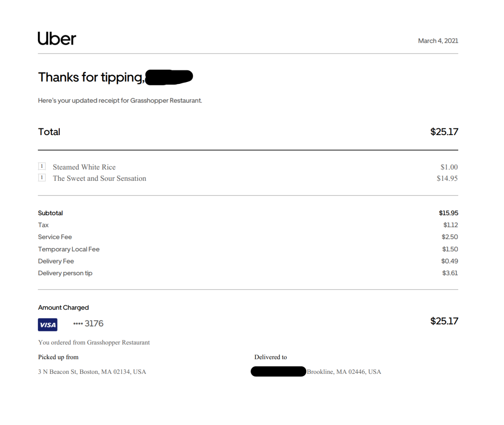Click the Delivery person tip label
Viewport: 504px width, 425px height.
65,273
